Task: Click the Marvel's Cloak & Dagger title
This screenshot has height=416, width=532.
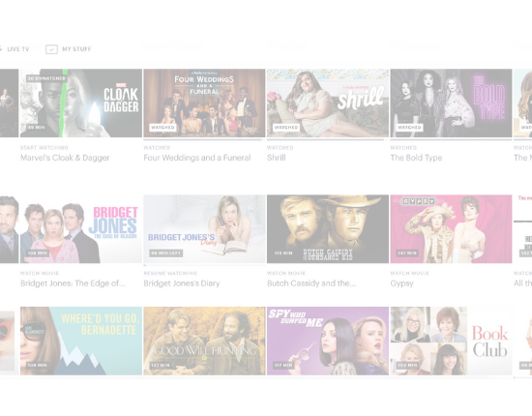Action: point(65,158)
